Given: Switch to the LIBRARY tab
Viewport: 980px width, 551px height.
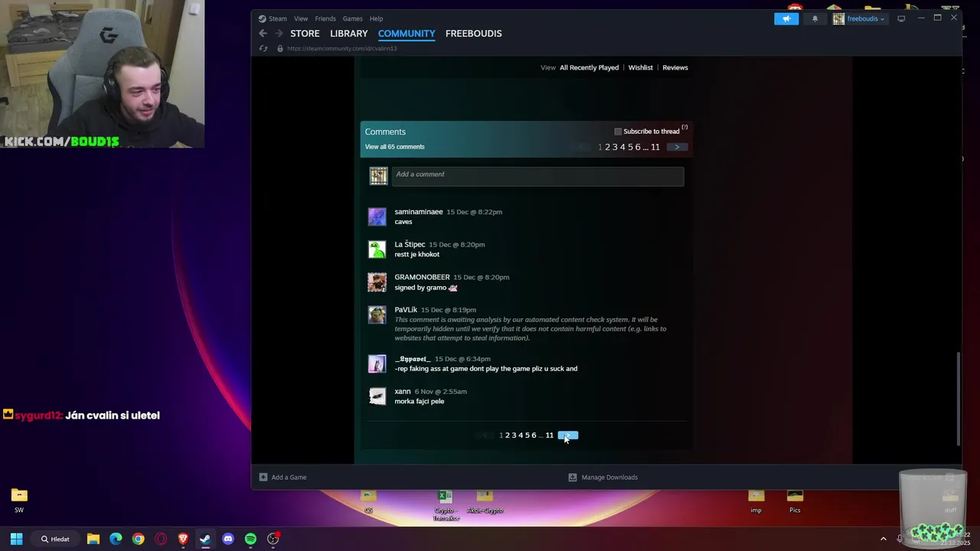Looking at the screenshot, I should 349,34.
